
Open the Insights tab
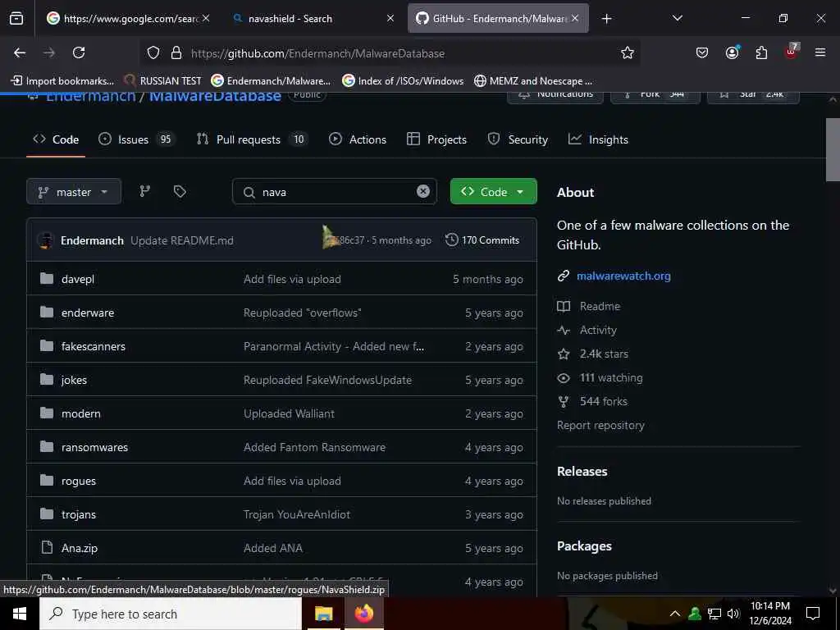[x=598, y=139]
